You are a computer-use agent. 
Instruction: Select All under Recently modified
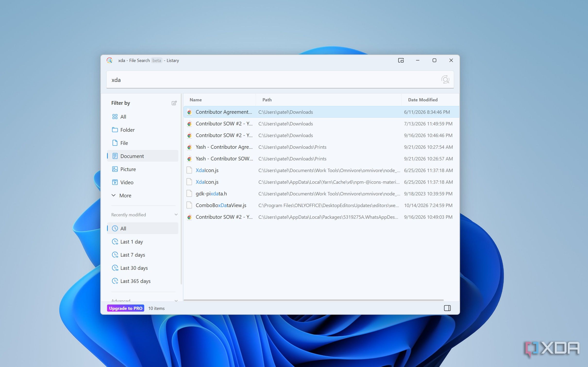143,228
